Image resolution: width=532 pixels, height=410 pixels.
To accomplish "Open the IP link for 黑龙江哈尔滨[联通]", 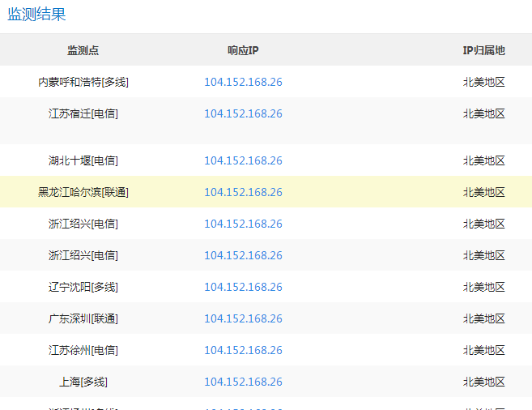I will (243, 192).
